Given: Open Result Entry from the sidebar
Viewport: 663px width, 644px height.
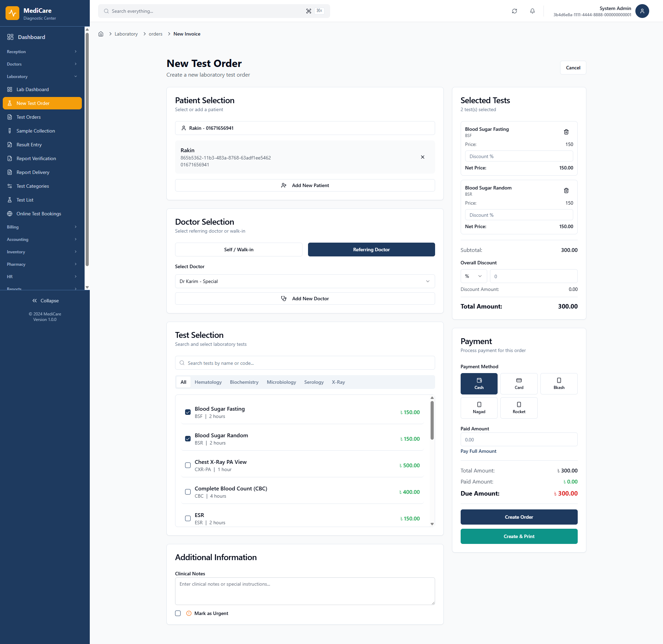Looking at the screenshot, I should (29, 145).
